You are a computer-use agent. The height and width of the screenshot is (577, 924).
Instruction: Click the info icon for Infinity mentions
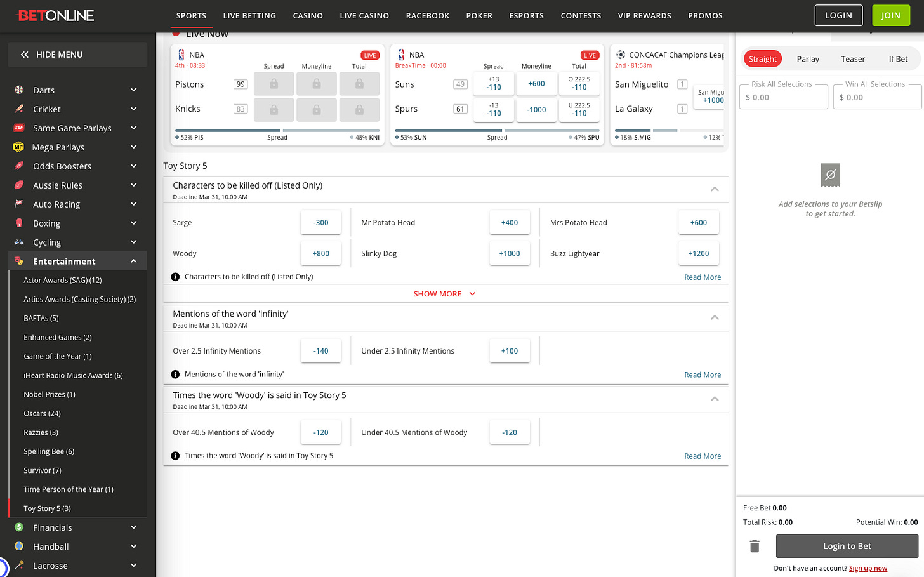coord(175,375)
